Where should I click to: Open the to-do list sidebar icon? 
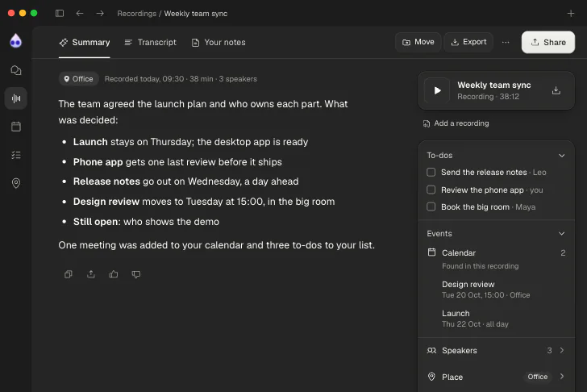(x=16, y=155)
